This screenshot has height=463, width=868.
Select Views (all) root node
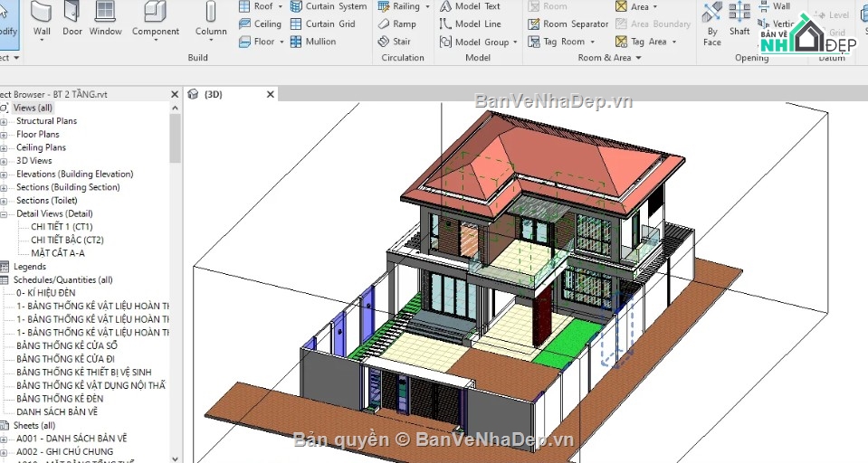tap(33, 108)
